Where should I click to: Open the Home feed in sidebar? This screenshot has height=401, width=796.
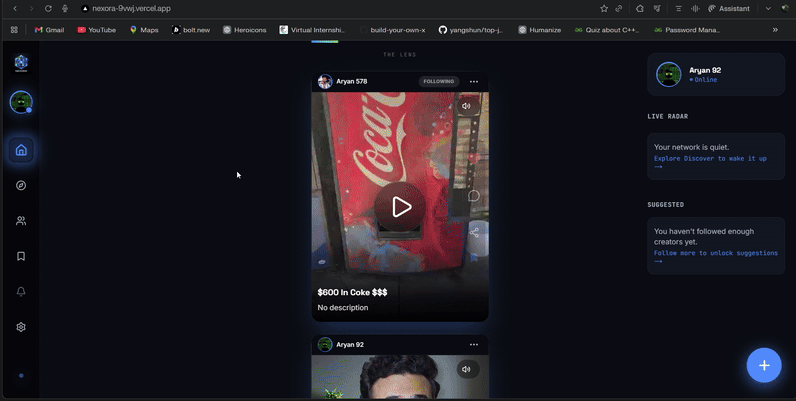(x=21, y=150)
